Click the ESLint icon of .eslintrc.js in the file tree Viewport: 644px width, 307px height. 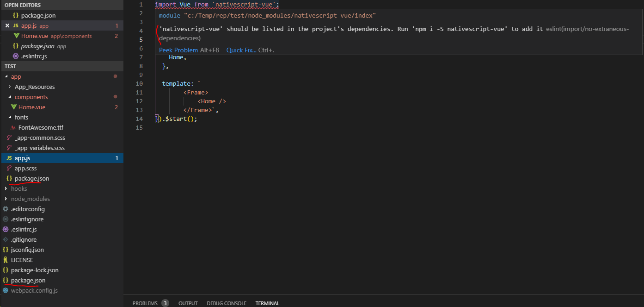coord(6,230)
